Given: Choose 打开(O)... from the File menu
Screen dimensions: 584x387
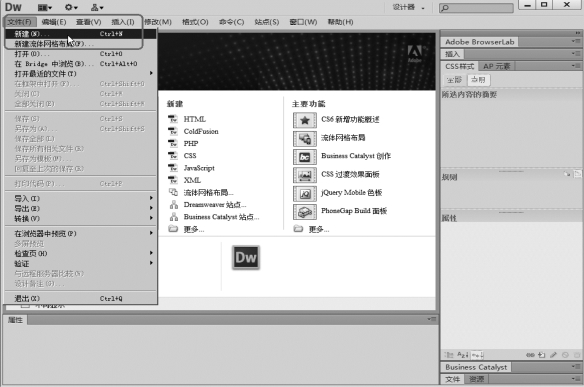Looking at the screenshot, I should (x=80, y=54).
